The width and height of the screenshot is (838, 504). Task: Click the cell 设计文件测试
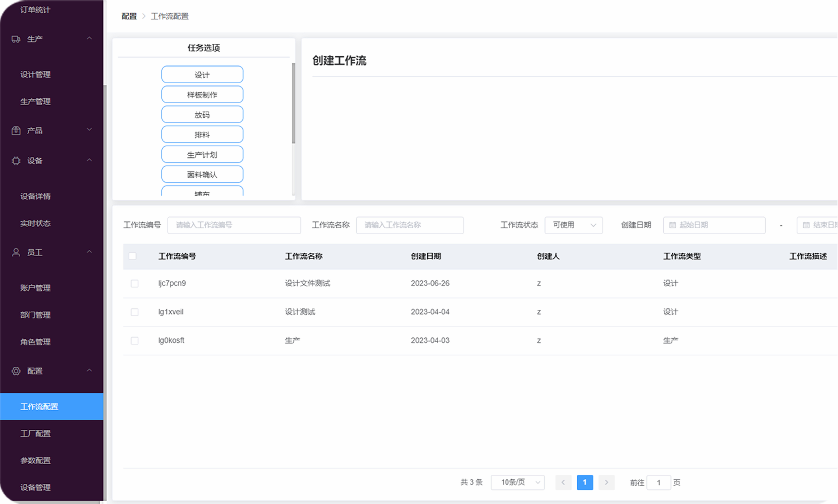[307, 283]
